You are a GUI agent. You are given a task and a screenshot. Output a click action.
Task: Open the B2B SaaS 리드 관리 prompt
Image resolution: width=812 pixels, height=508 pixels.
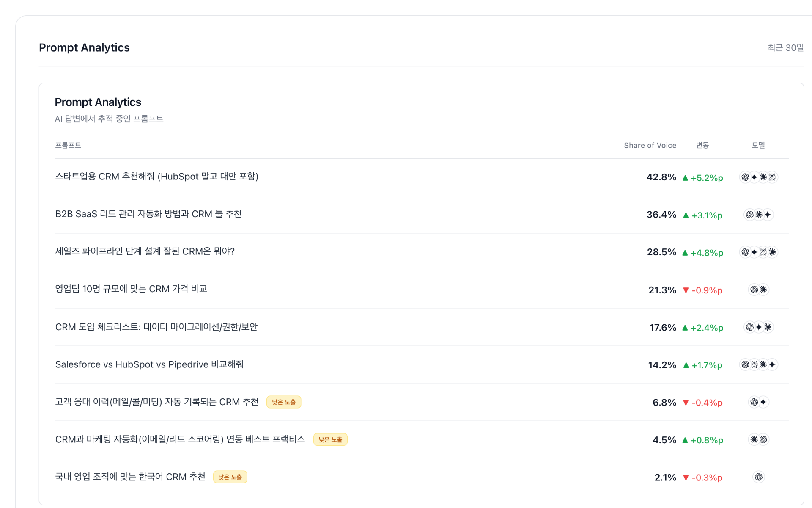point(148,214)
